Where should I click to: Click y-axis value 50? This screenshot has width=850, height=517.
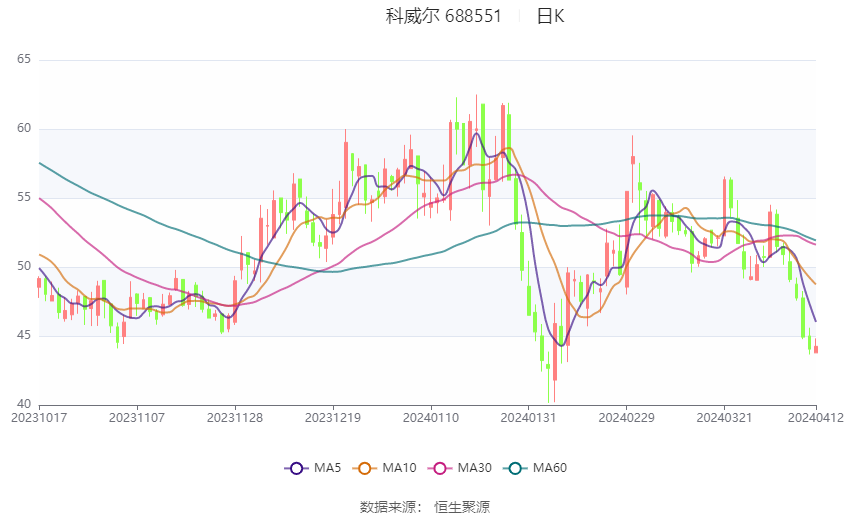coord(24,266)
